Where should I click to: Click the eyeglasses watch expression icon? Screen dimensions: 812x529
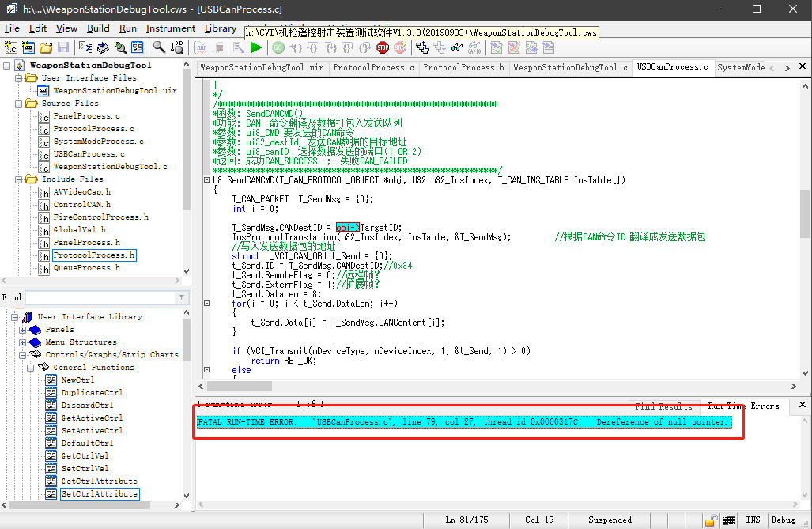pos(457,47)
